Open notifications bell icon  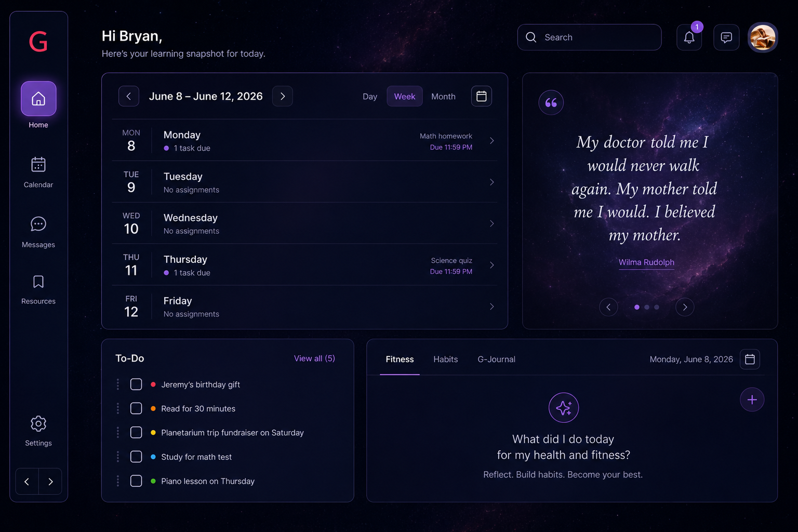[689, 37]
